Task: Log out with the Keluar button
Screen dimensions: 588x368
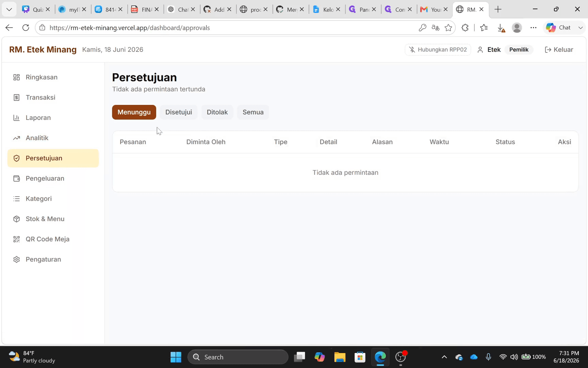Action: tap(559, 50)
